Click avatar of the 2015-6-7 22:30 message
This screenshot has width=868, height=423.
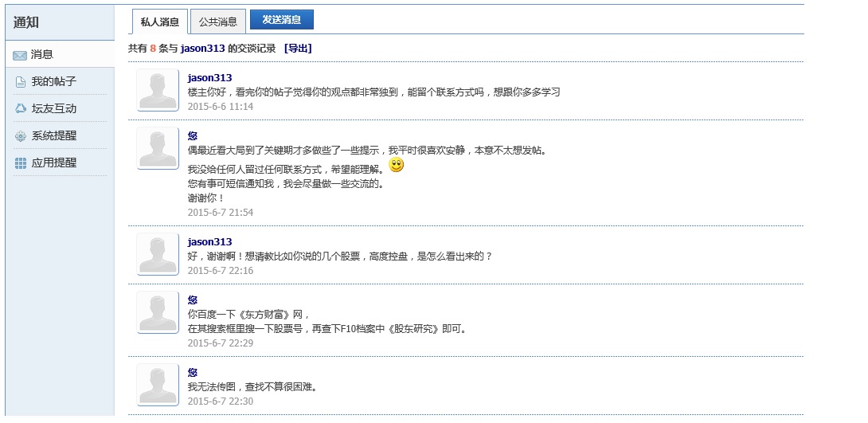[158, 385]
